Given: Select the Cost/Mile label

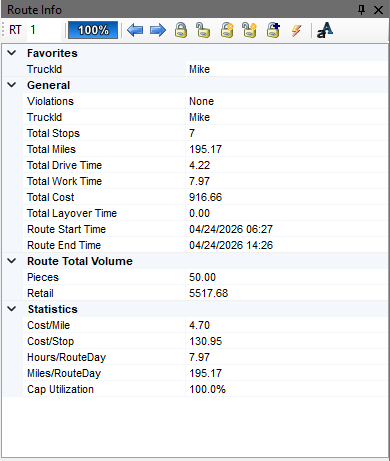Looking at the screenshot, I should click(x=48, y=325).
